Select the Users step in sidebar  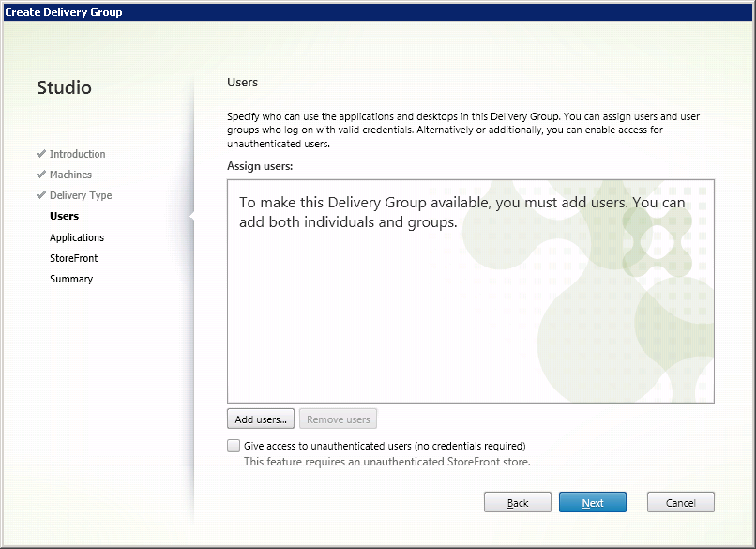coord(64,216)
